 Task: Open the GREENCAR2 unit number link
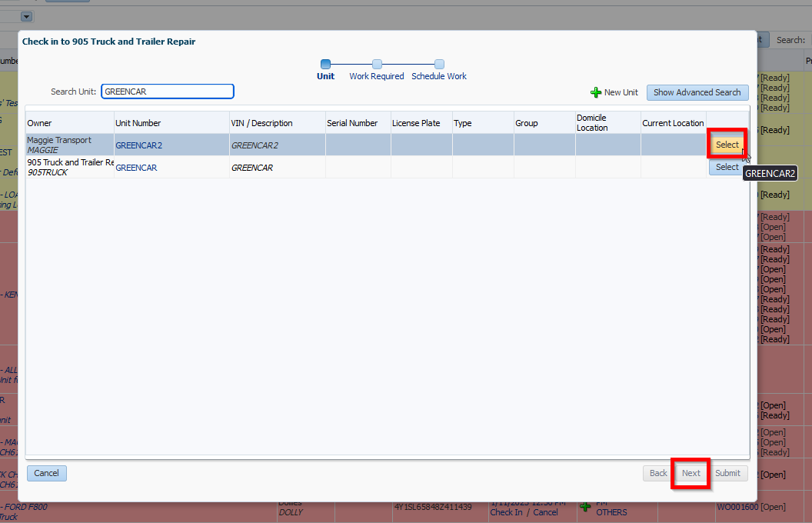(138, 145)
